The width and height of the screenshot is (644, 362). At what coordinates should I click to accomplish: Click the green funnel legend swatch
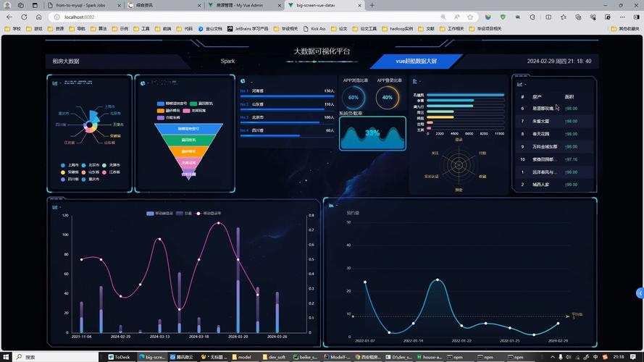(193, 104)
